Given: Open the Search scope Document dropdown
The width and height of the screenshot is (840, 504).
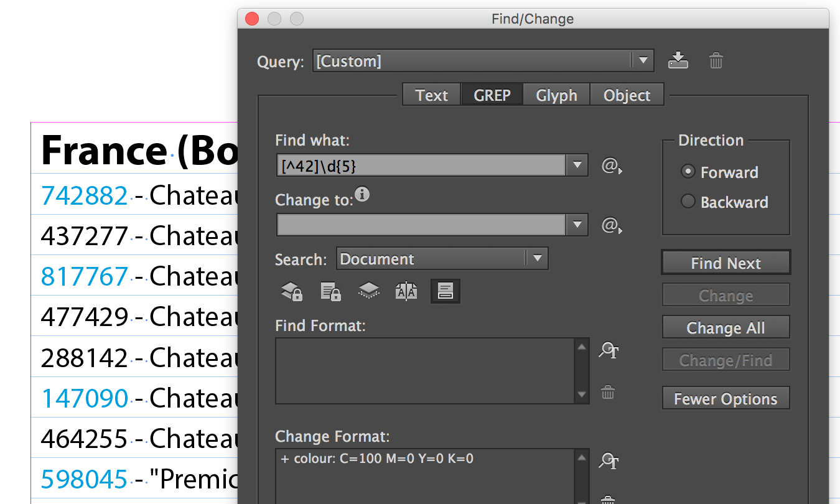Looking at the screenshot, I should click(x=537, y=259).
